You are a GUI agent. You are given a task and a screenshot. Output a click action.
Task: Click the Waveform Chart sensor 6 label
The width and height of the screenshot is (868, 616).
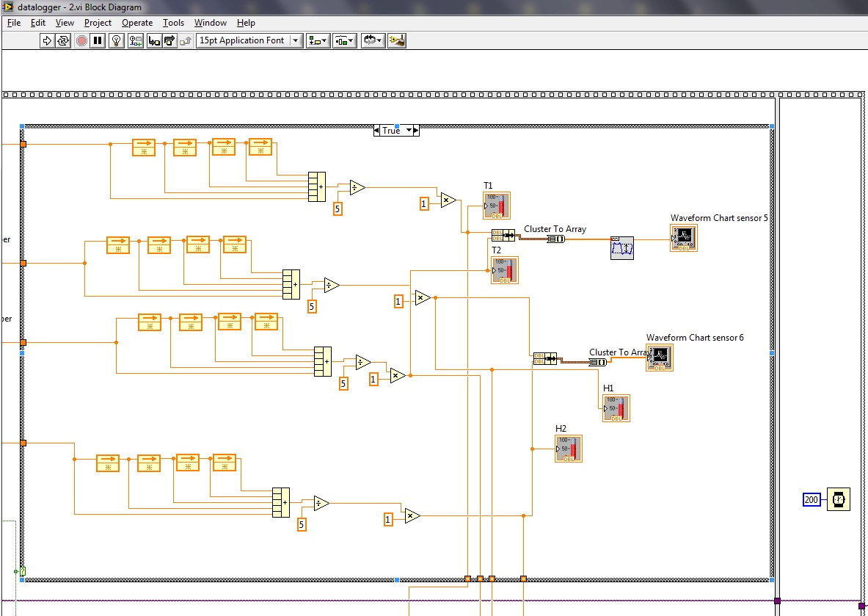tap(695, 337)
